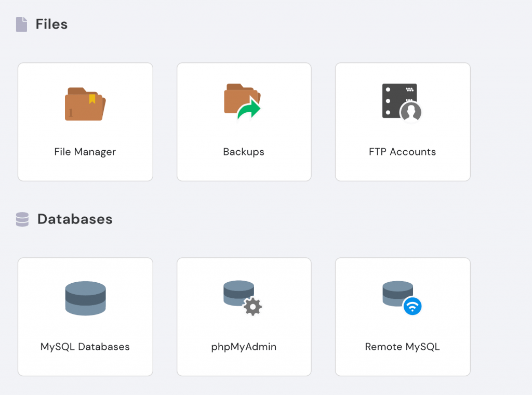Open File Manager via its text label
Image resolution: width=532 pixels, height=395 pixels.
(85, 152)
